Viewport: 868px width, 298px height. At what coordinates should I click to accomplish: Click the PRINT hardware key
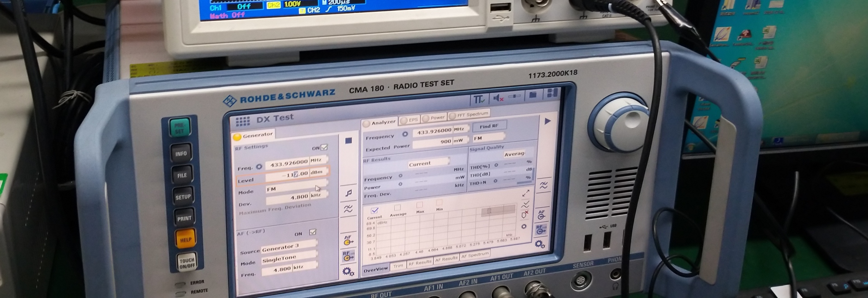pos(184,218)
